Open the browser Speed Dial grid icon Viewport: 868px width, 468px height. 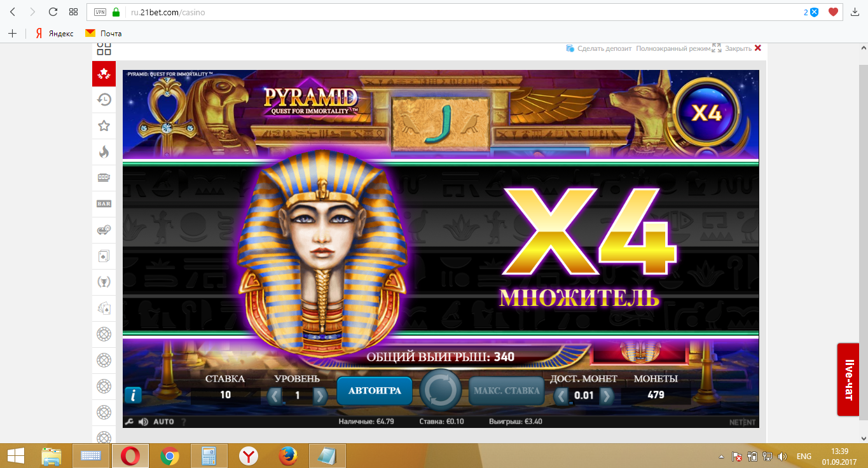[73, 12]
